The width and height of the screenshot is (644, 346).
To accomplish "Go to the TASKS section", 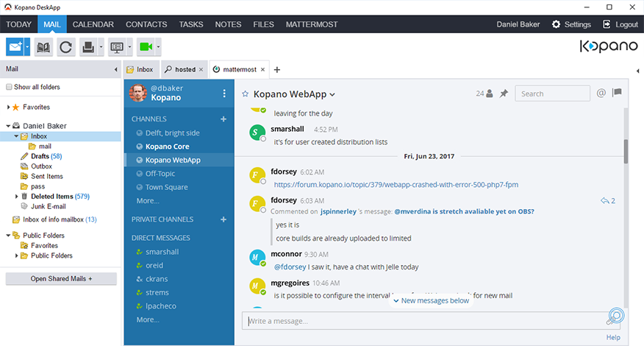I will click(191, 24).
